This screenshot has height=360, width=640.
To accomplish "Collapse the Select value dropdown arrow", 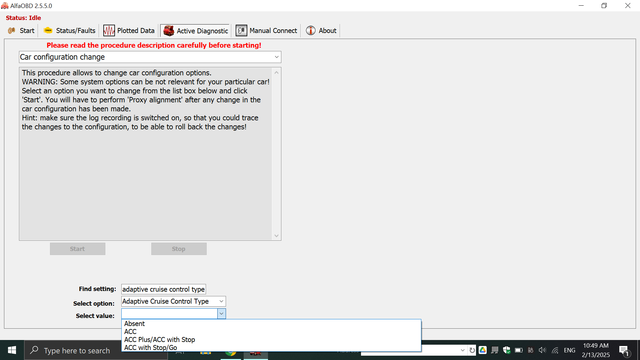I will (x=221, y=313).
